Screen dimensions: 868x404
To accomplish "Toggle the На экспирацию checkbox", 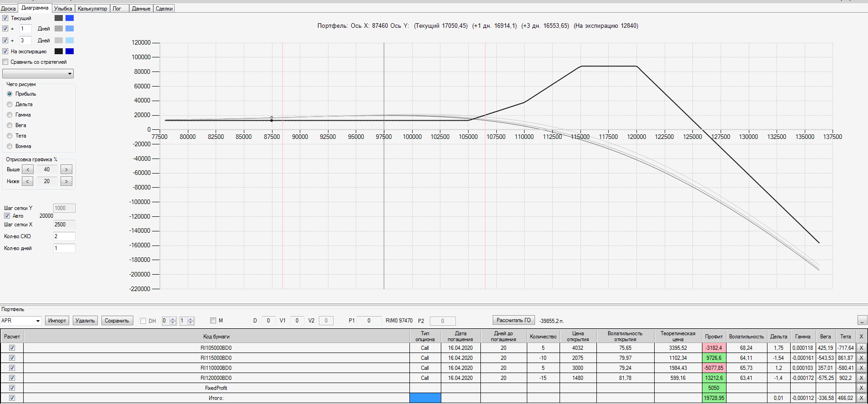I will click(5, 51).
